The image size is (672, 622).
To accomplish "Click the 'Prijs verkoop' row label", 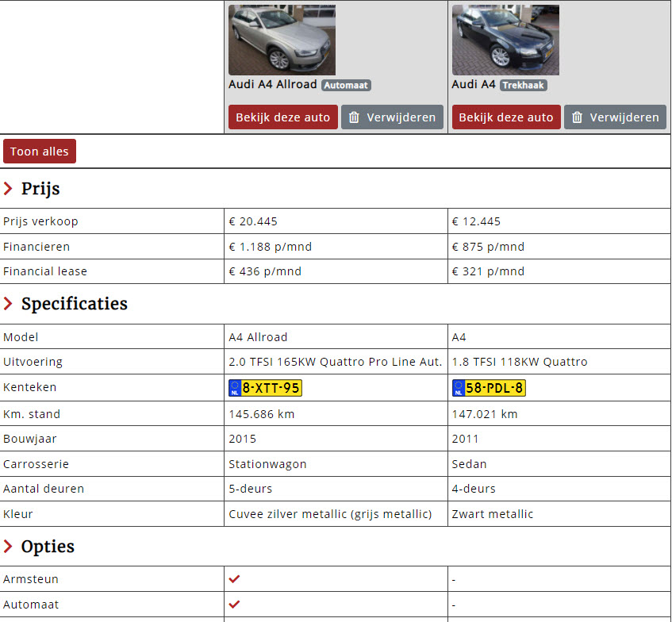I will coord(40,221).
